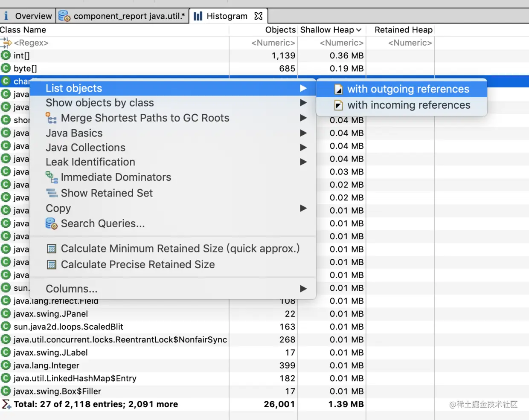The width and height of the screenshot is (529, 420).
Task: Switch to the Overview tab
Action: point(28,16)
